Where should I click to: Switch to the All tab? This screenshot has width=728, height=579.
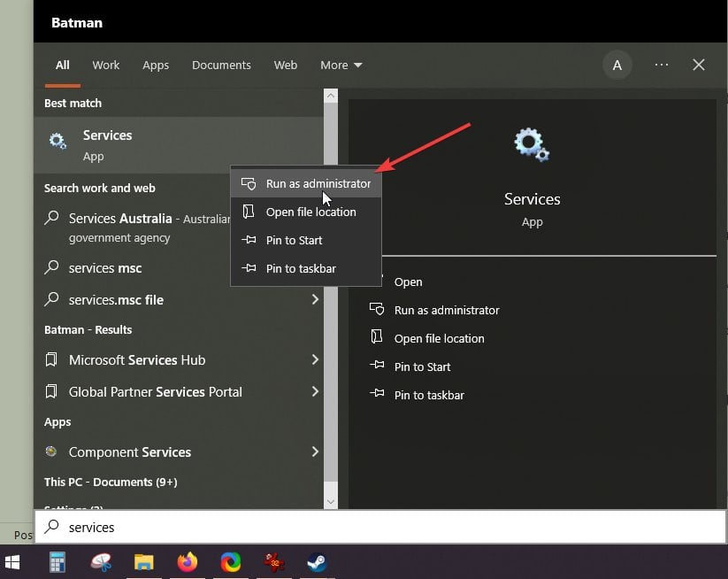[x=63, y=65]
